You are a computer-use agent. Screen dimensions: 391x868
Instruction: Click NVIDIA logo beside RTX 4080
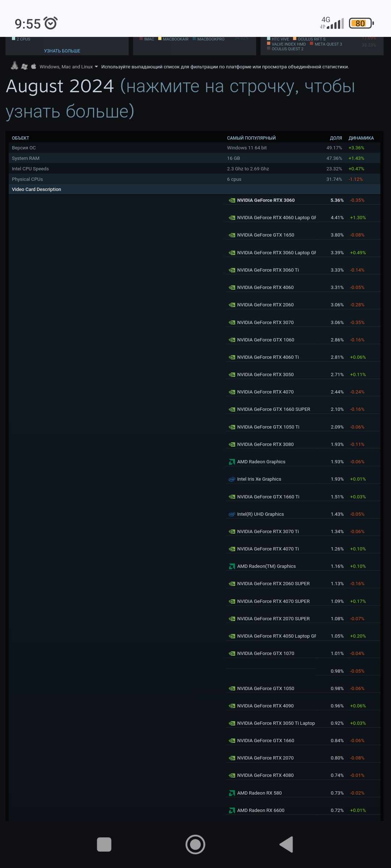(x=232, y=775)
